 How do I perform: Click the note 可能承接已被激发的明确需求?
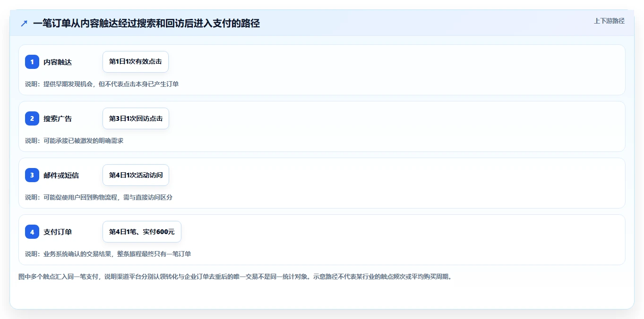(x=83, y=141)
